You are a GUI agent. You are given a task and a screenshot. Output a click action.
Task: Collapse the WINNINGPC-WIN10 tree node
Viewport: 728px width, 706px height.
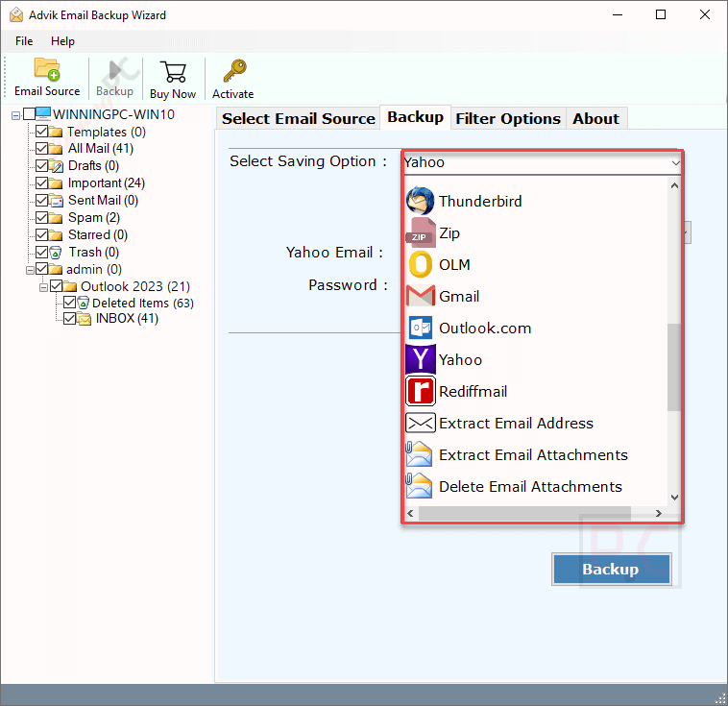click(15, 115)
